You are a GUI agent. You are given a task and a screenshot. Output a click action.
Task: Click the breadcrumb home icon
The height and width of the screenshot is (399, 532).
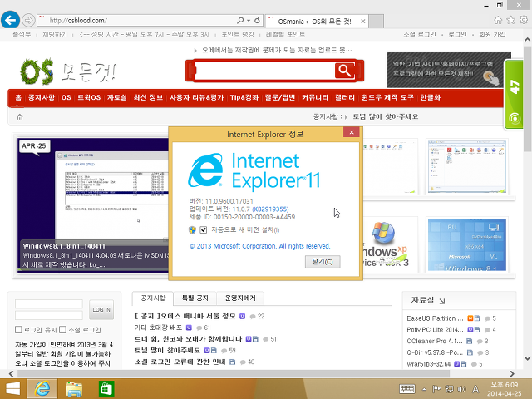point(20,116)
